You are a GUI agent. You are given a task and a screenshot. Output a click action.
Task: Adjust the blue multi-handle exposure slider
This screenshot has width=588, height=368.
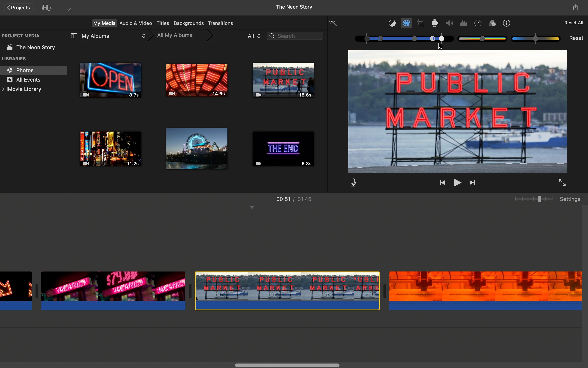coord(404,39)
